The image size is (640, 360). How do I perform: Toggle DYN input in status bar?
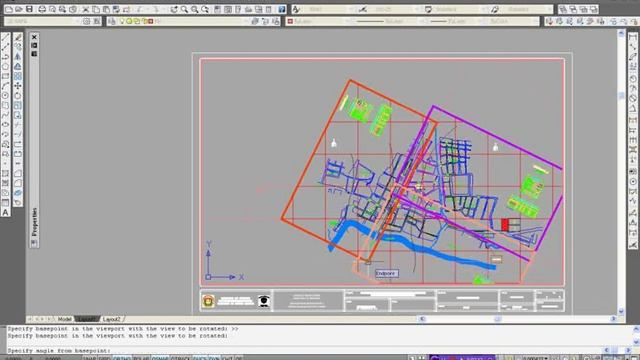tap(214, 358)
